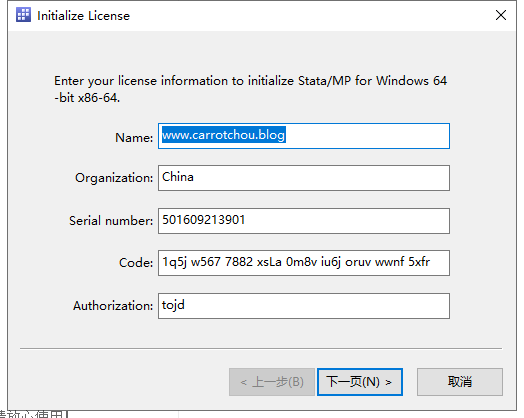Screen dimensions: 524x418
Task: Click the 'Initialize License' window title
Action: coord(83,16)
